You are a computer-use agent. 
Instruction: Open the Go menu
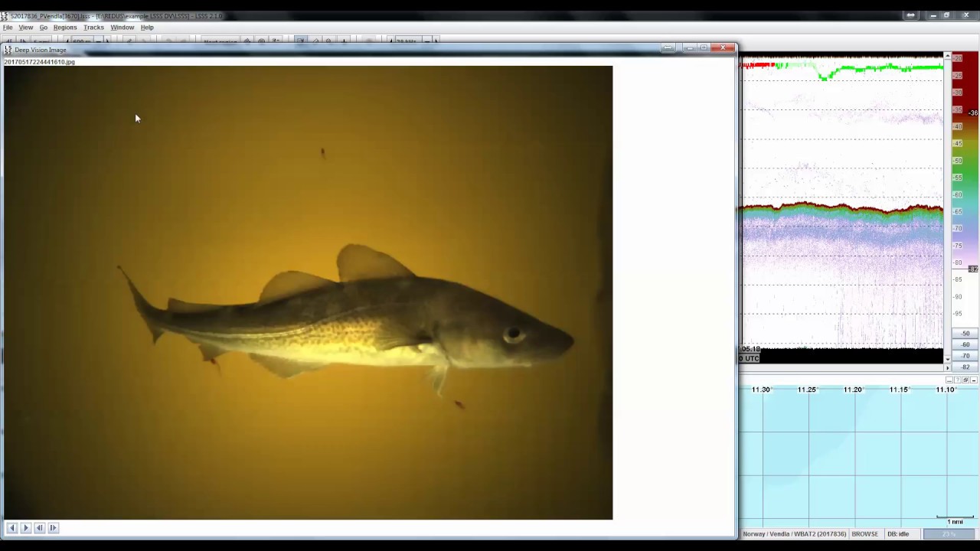pyautogui.click(x=44, y=28)
